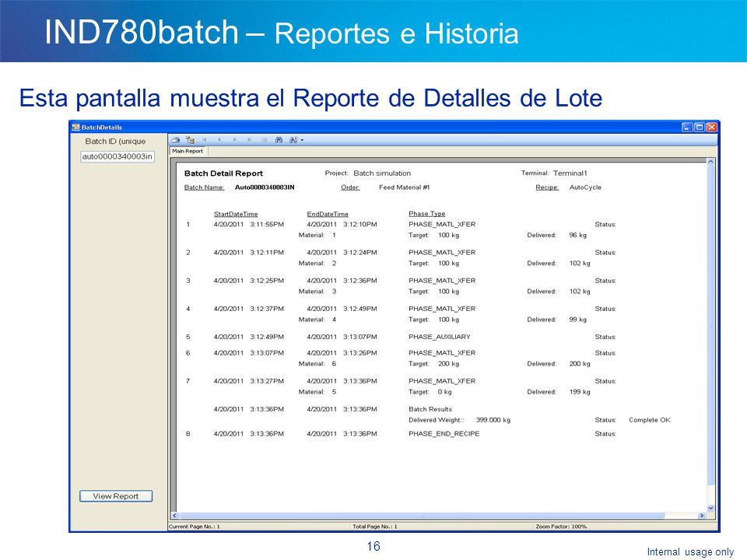Open the zoom level dropdown arrow
Screen dimensions: 747x560
pyautogui.click(x=302, y=141)
